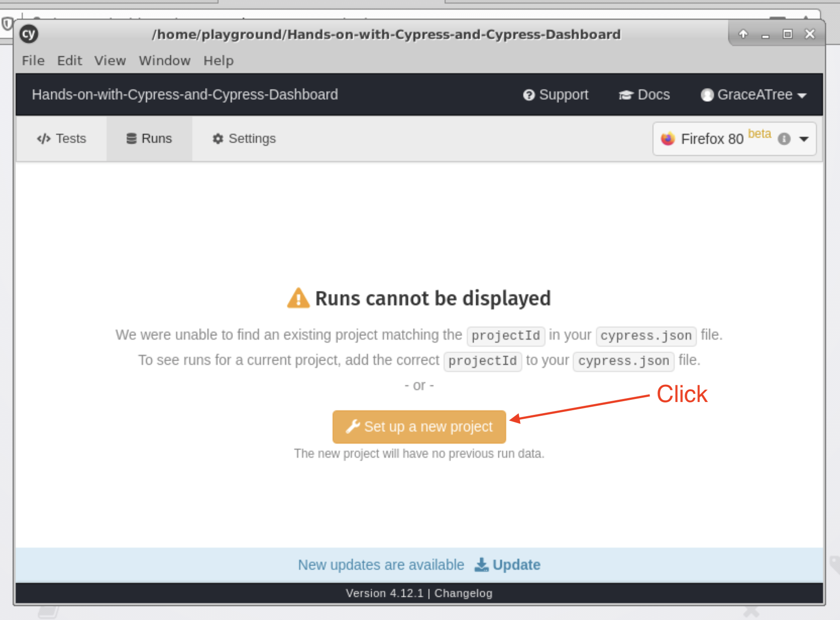
Task: Click Set up a new project button
Action: [x=419, y=427]
